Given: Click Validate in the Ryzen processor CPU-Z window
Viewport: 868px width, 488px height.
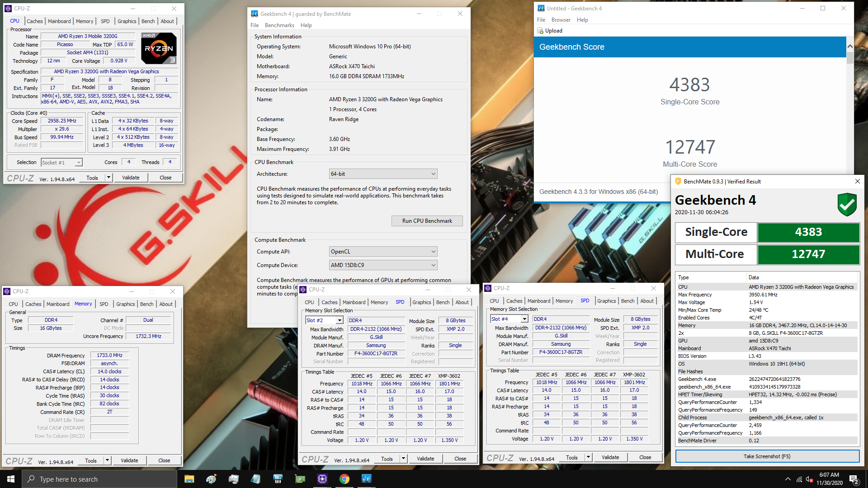Looking at the screenshot, I should click(131, 178).
